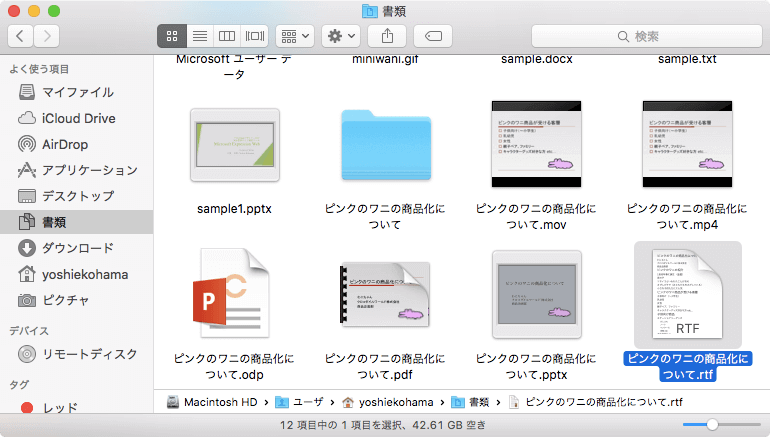Open iCloud Drive in the sidebar

(x=77, y=118)
